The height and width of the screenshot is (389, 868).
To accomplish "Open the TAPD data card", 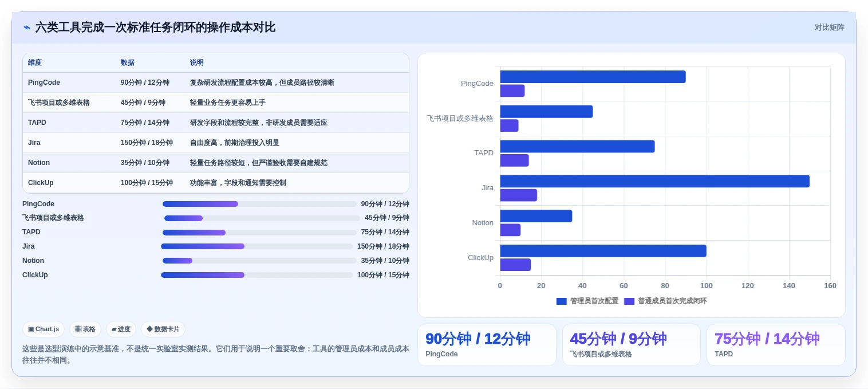I will (776, 345).
